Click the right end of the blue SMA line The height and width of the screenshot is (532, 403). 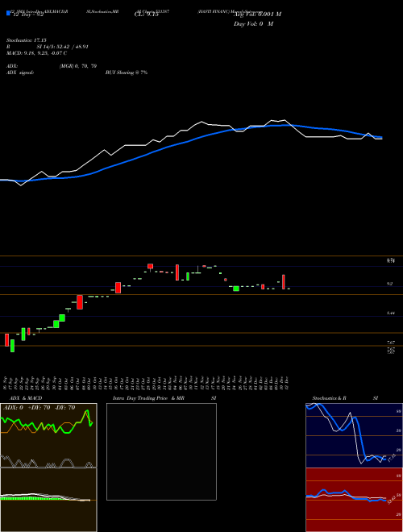coord(381,137)
